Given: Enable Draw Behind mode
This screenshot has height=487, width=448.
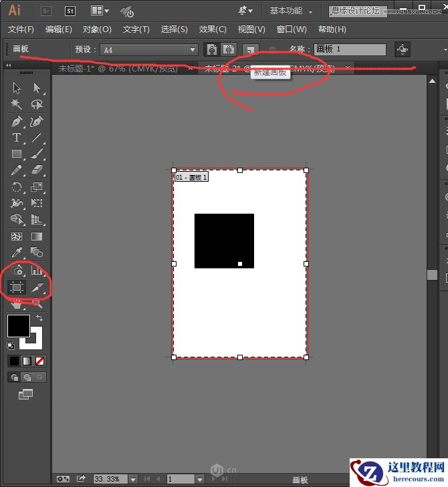Looking at the screenshot, I should [x=27, y=377].
